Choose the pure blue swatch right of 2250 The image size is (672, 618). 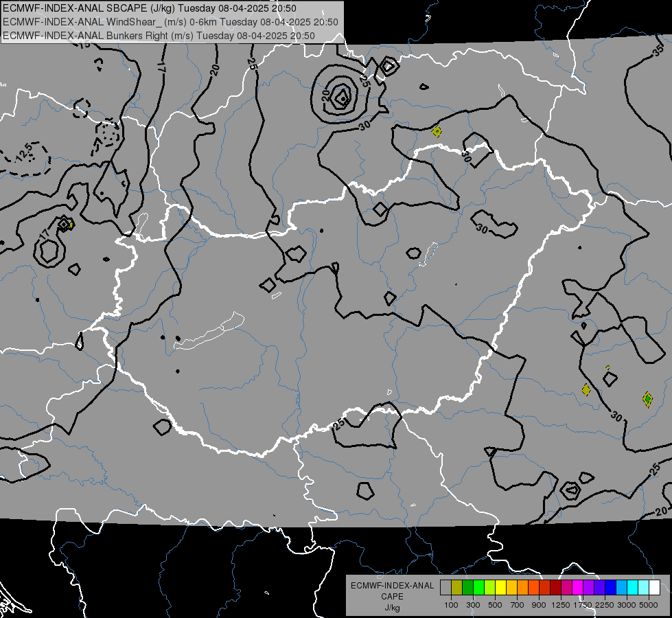point(611,587)
